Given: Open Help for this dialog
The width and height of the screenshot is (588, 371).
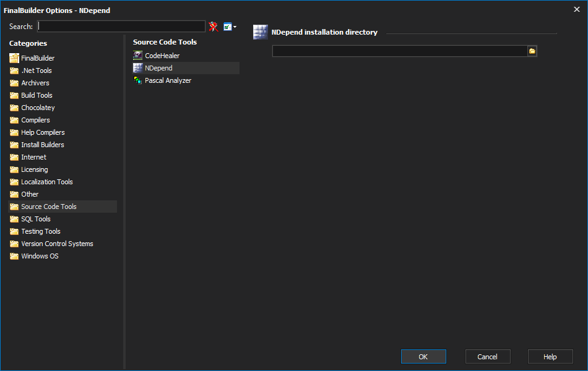Looking at the screenshot, I should [x=550, y=357].
